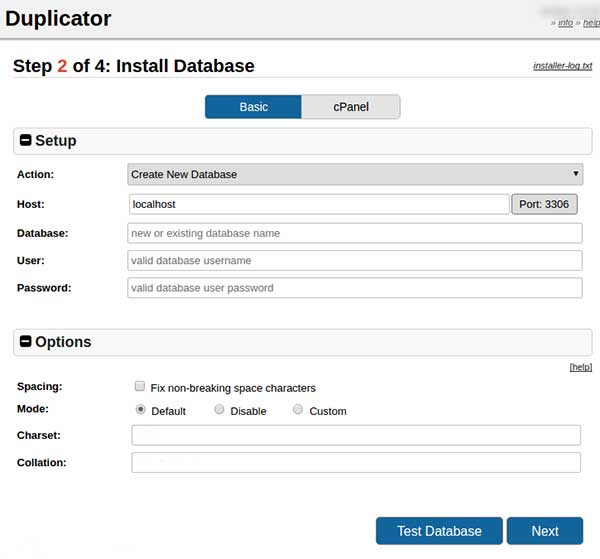Viewport: 600px width, 559px height.
Task: Click the Step 2 of 4 heading
Action: tap(134, 66)
